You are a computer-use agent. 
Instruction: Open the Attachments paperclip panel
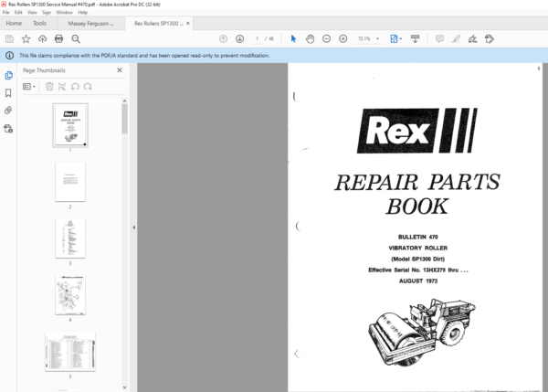point(7,109)
